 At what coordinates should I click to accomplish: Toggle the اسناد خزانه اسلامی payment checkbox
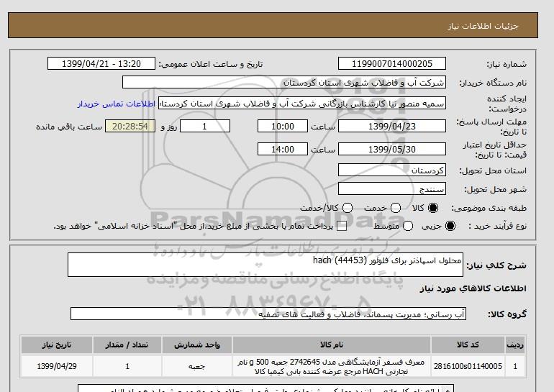342,226
